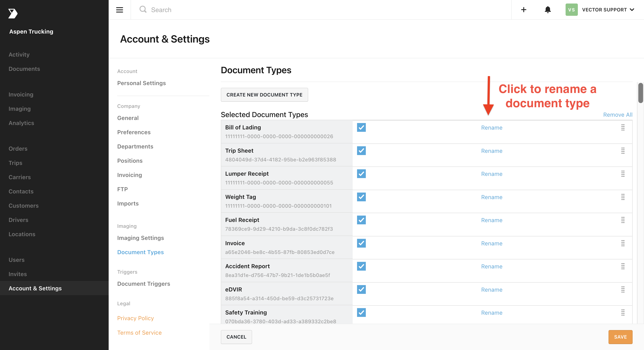Uncheck Accident Report checkbox

click(361, 266)
